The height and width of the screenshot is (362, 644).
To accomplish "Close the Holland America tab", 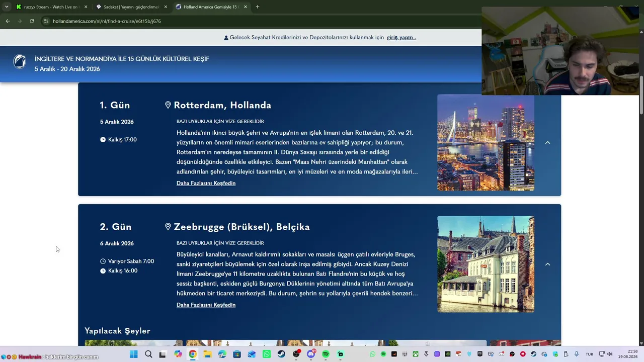I will point(246,7).
